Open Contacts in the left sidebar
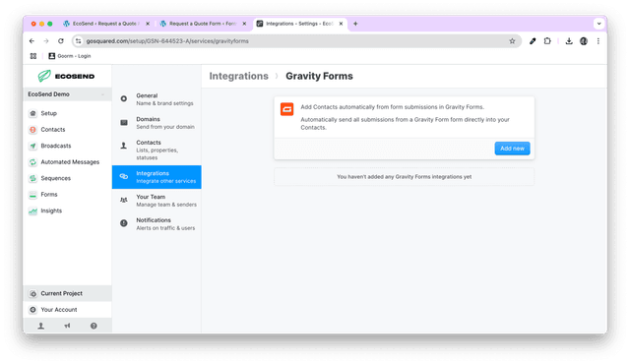Viewport: 630px width, 364px height. [x=52, y=130]
